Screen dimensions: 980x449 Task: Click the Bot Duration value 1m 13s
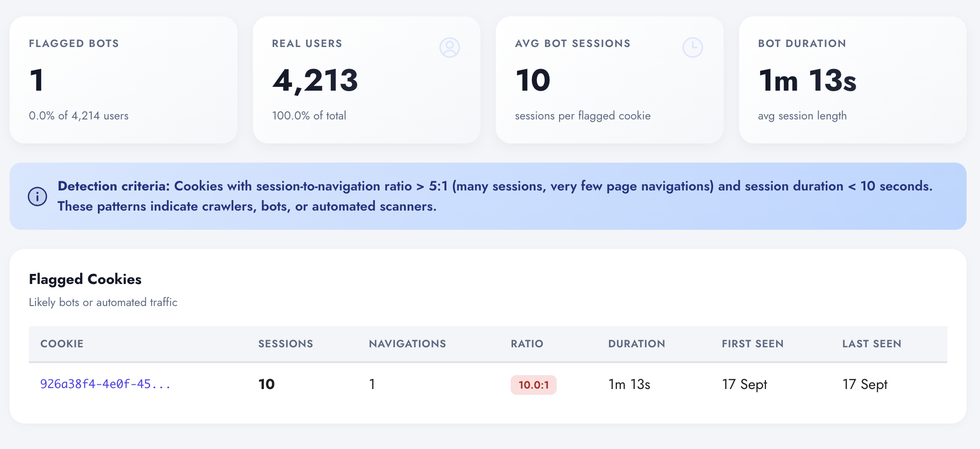click(807, 81)
